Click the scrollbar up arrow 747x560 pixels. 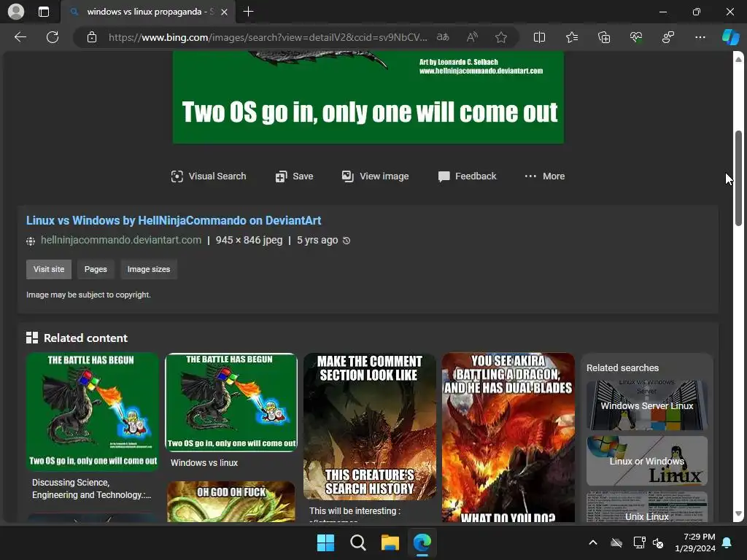(x=738, y=60)
